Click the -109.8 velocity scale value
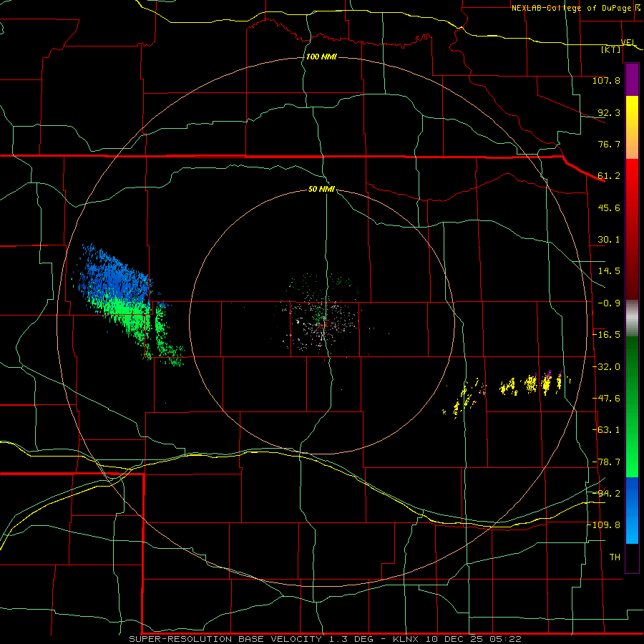Screen dimensions: 644x644 pyautogui.click(x=604, y=525)
